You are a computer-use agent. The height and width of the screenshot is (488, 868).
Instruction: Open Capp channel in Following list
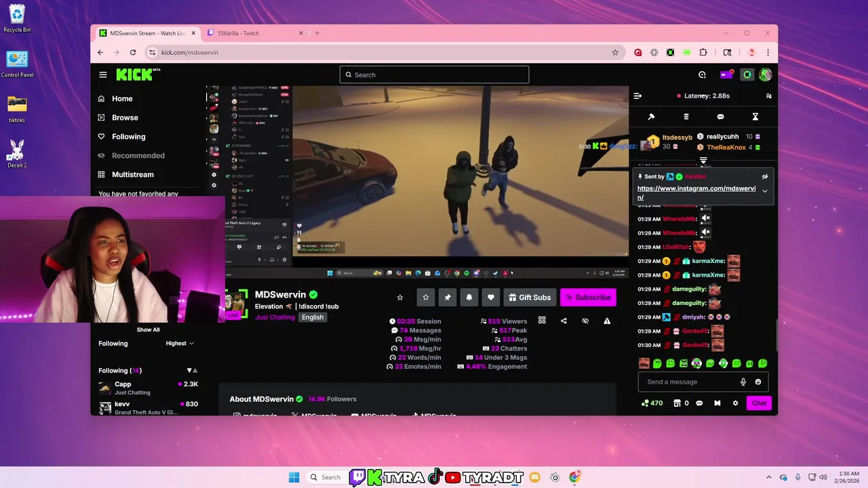(x=148, y=388)
